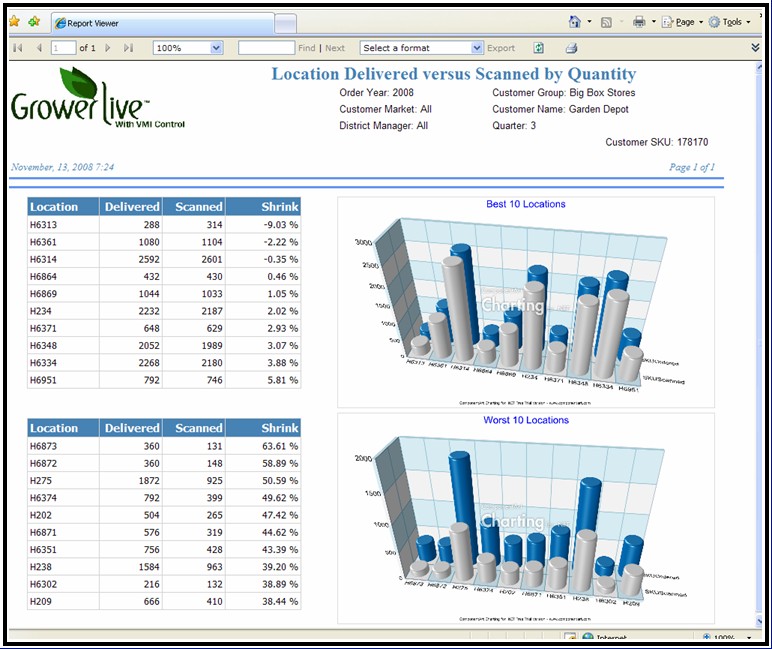Open the browser Home page icon

tap(574, 21)
